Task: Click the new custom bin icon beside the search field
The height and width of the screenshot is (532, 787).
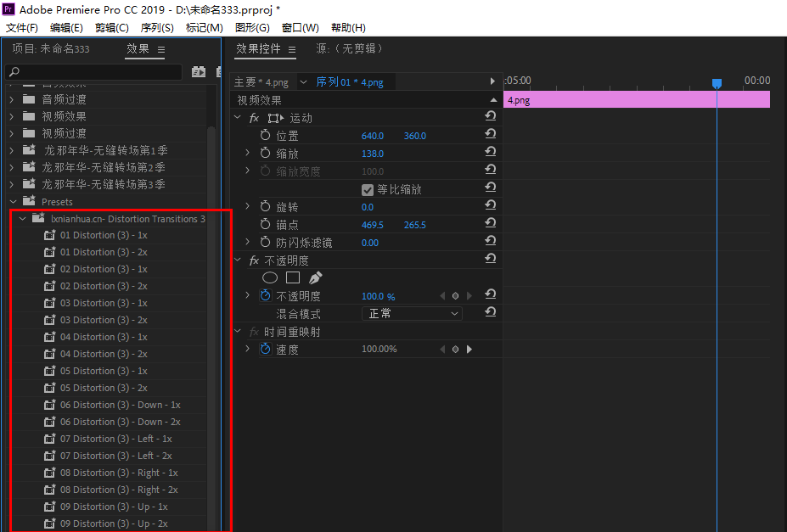Action: coord(199,72)
